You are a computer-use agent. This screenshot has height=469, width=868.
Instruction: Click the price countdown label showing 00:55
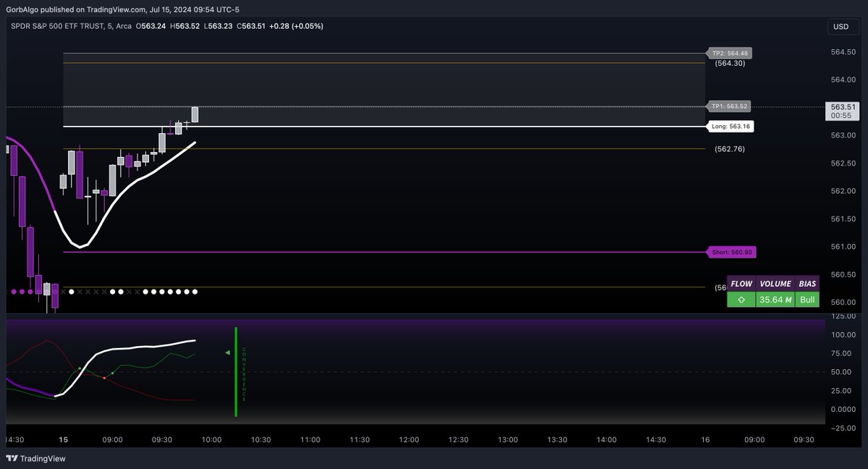pos(841,114)
